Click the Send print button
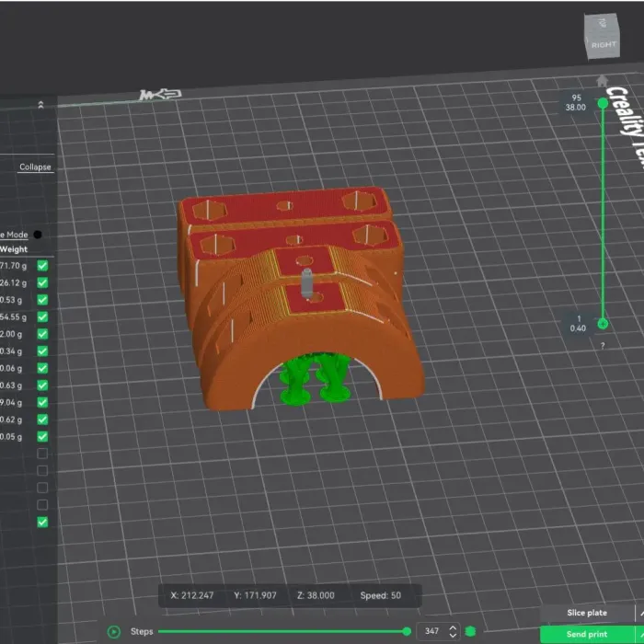The image size is (644, 644). [x=587, y=634]
